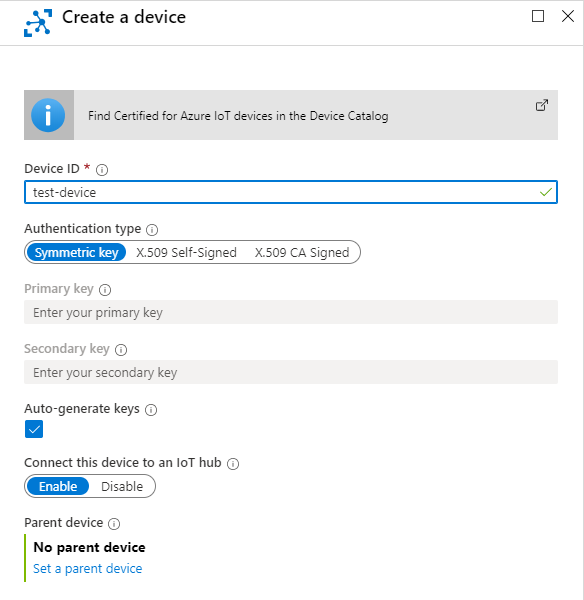The width and height of the screenshot is (584, 600).
Task: Click the Device ID text field
Action: tap(291, 192)
